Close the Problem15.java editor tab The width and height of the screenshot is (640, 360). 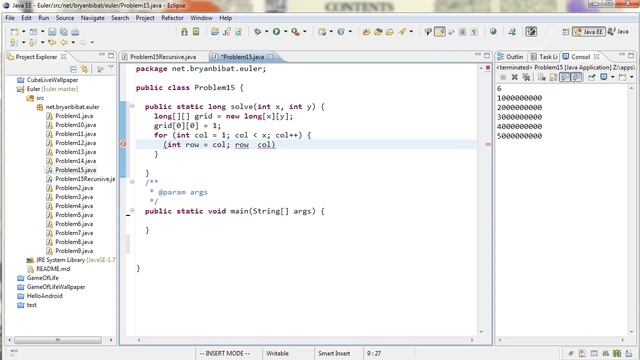click(x=270, y=57)
